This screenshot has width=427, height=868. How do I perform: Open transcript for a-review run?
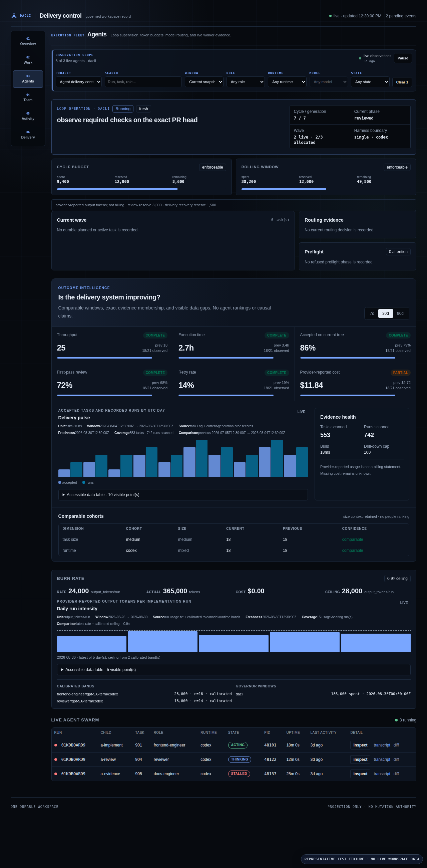tap(382, 759)
